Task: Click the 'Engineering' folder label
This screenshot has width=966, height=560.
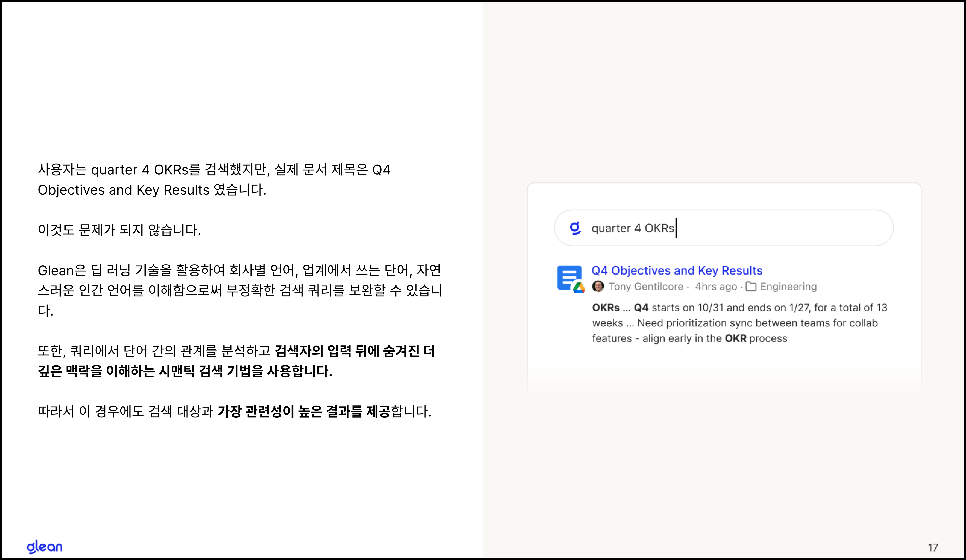Action: click(789, 287)
